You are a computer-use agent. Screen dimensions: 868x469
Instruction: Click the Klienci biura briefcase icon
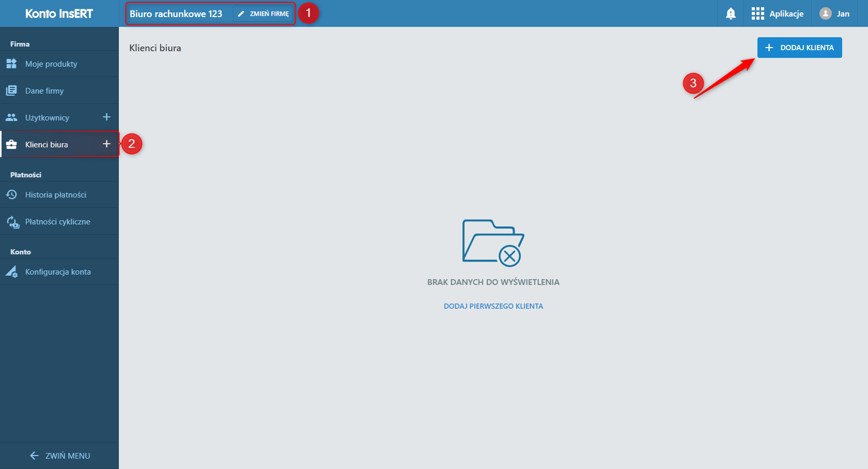[11, 144]
